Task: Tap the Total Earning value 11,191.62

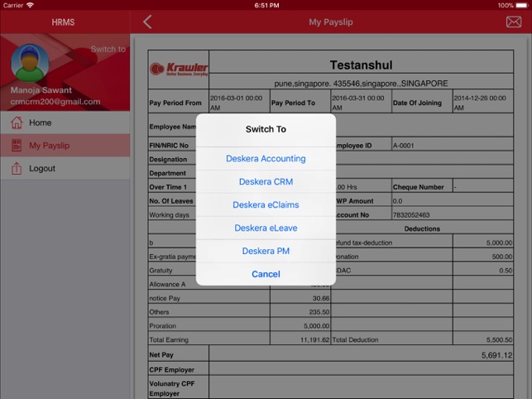Action: (x=315, y=339)
